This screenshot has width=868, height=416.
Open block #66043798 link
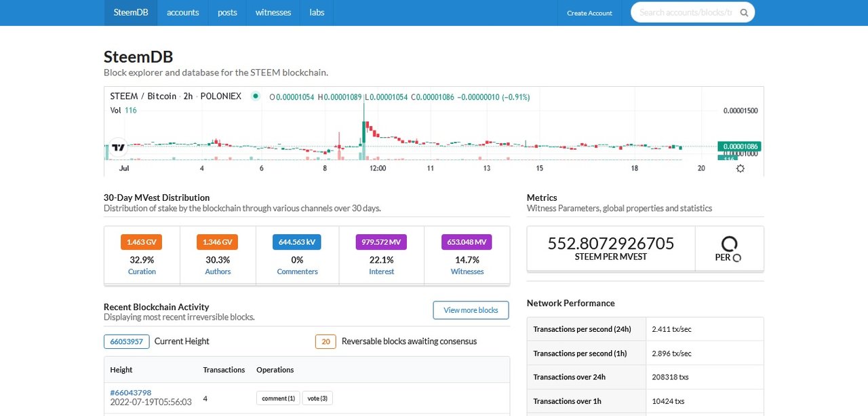(130, 392)
